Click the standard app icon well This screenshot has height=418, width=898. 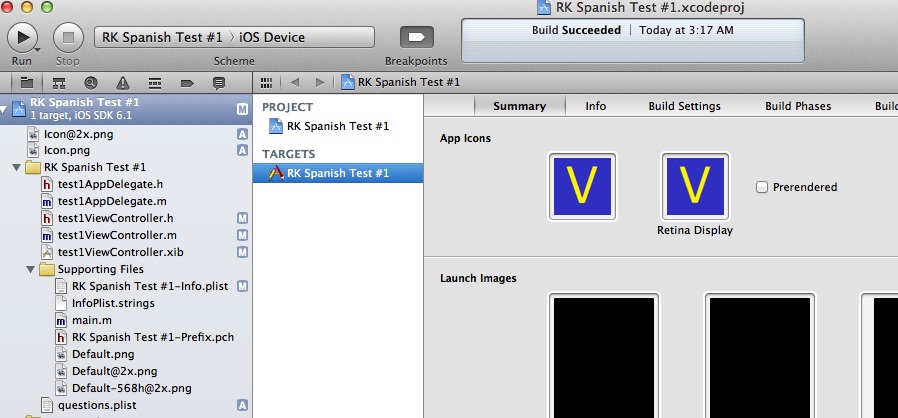[582, 187]
